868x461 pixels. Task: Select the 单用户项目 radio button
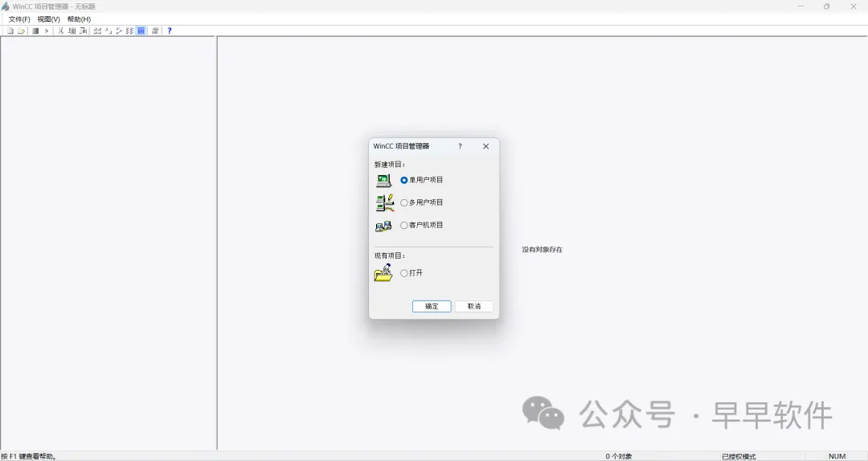[x=404, y=180]
